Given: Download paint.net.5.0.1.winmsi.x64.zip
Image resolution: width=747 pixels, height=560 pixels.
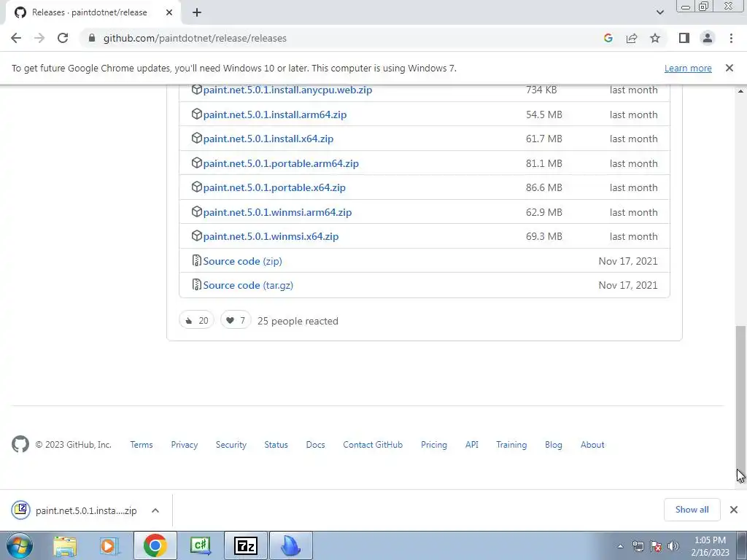Looking at the screenshot, I should click(271, 237).
